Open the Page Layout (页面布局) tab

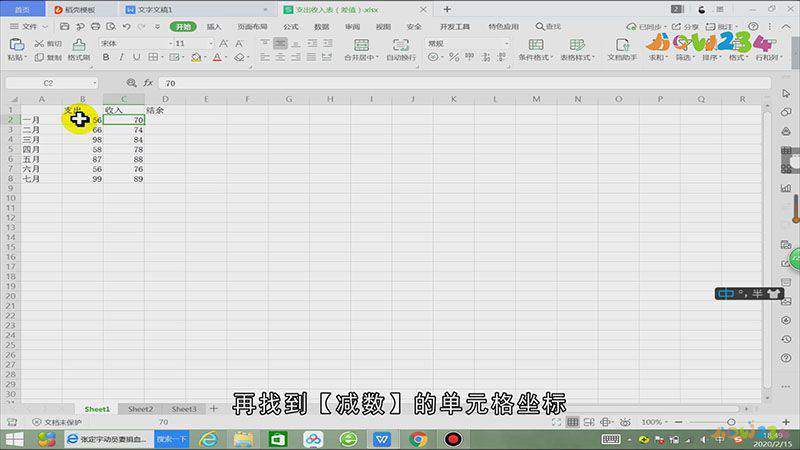[252, 27]
